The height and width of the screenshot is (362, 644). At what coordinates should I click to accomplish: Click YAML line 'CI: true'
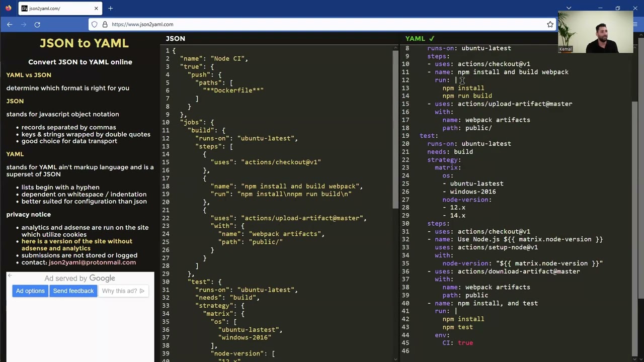point(458,343)
